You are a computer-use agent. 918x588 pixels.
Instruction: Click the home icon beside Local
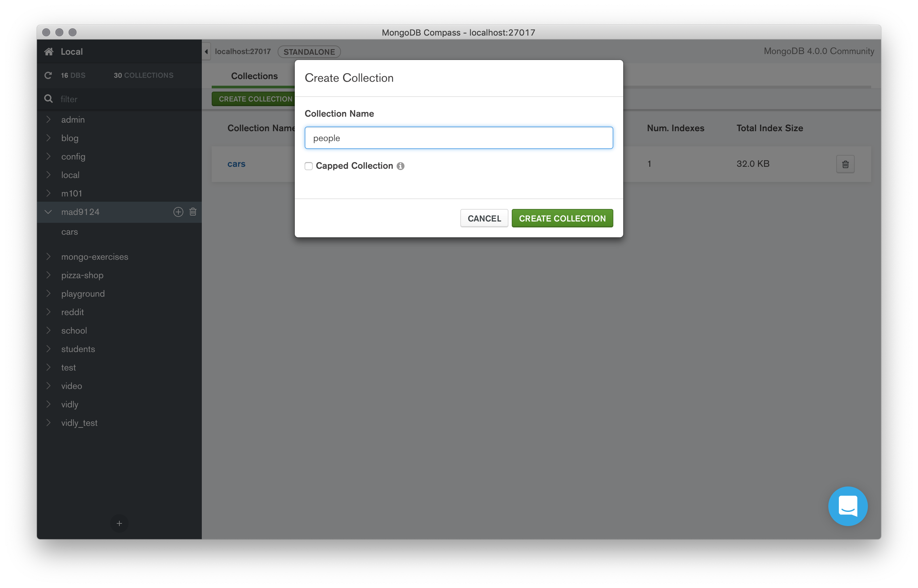(48, 51)
